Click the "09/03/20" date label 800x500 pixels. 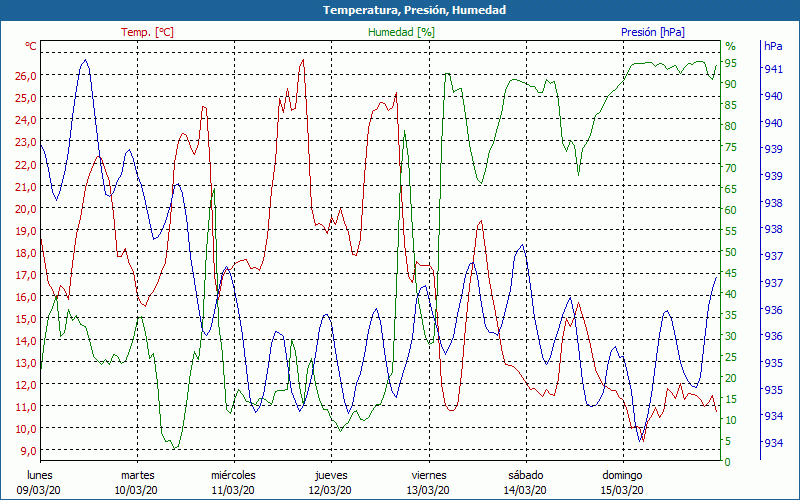(x=39, y=490)
